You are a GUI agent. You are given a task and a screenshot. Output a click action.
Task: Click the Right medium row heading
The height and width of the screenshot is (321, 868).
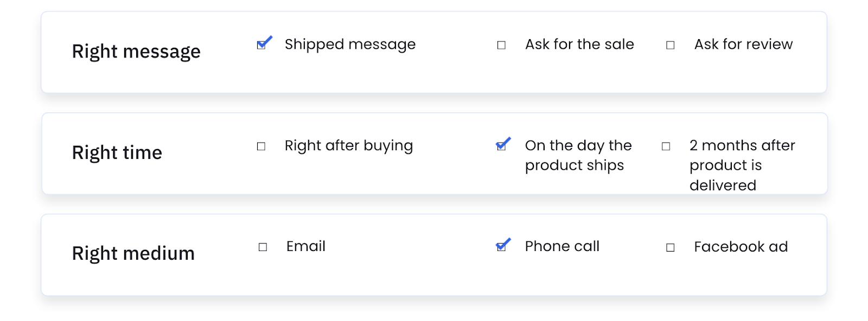pos(133,254)
